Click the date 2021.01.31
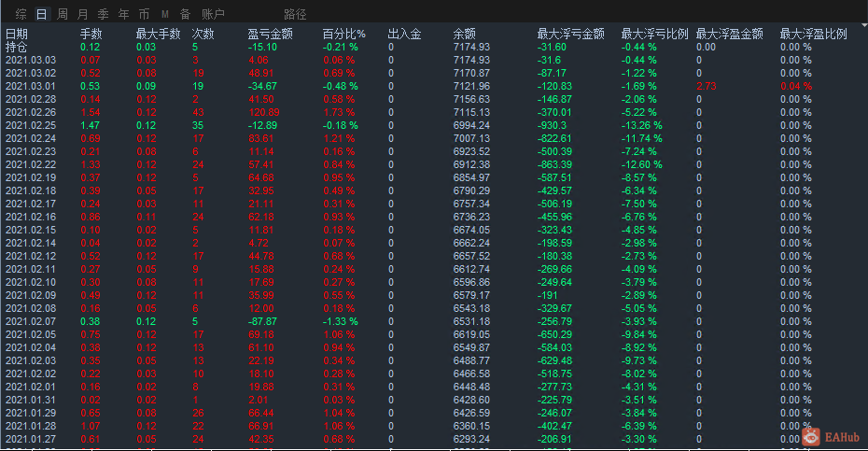Image resolution: width=868 pixels, height=451 pixels. [x=31, y=400]
